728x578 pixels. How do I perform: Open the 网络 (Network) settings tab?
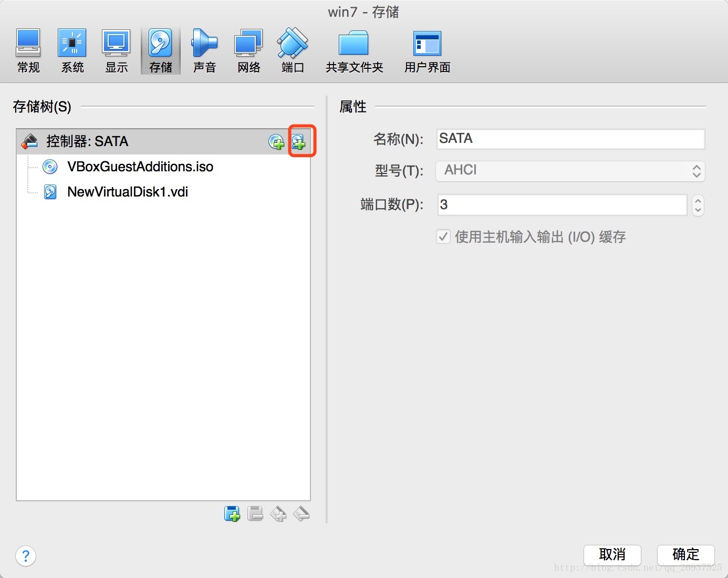coord(248,51)
